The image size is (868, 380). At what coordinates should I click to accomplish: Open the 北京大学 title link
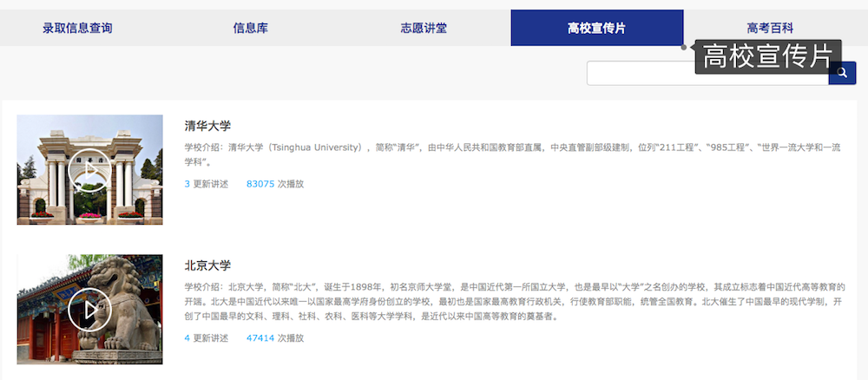207,265
